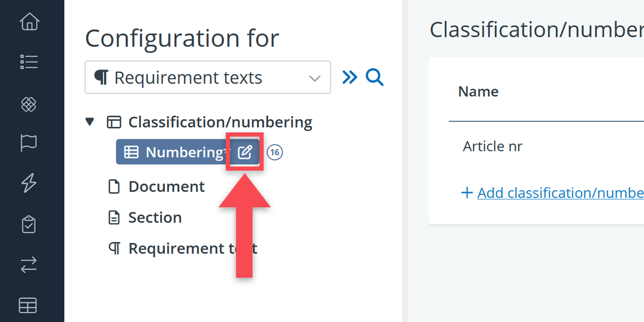
Task: Click the 16 count badge
Action: (x=275, y=152)
